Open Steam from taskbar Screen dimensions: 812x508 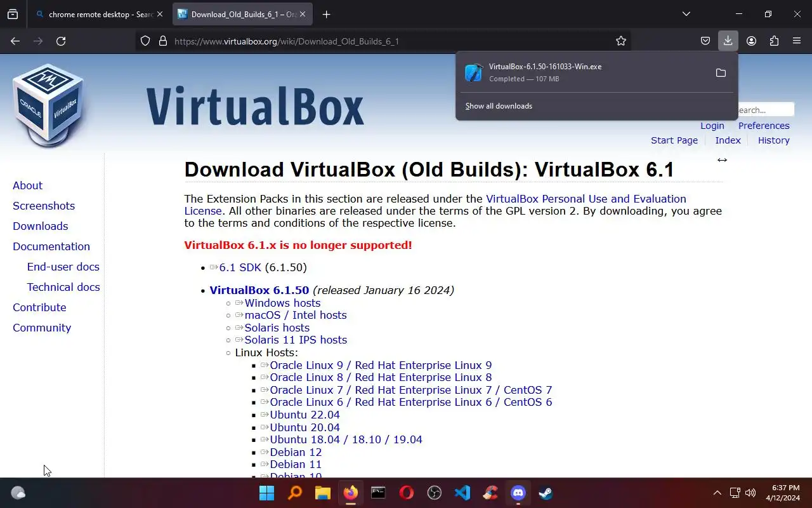546,493
